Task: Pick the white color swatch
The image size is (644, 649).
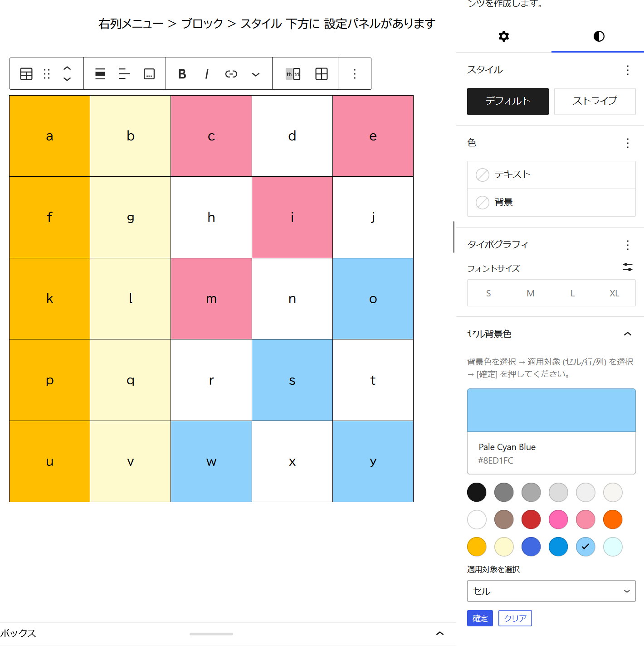Action: pos(477,519)
